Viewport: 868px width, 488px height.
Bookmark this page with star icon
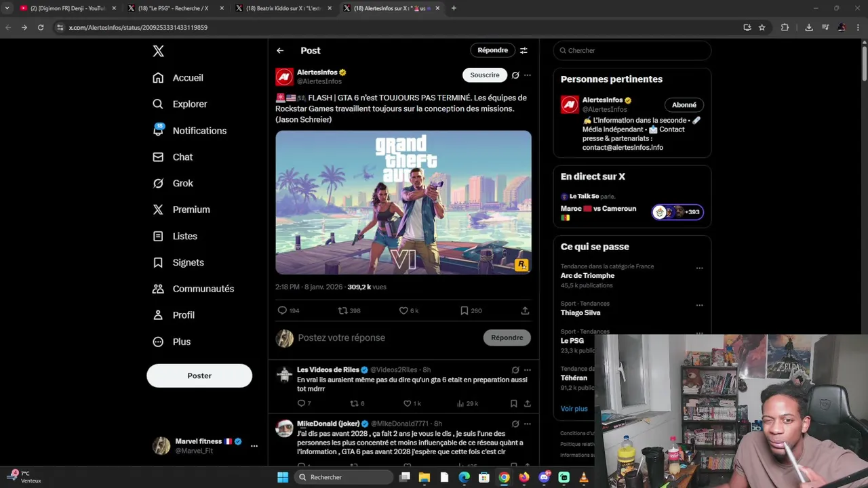coord(762,27)
